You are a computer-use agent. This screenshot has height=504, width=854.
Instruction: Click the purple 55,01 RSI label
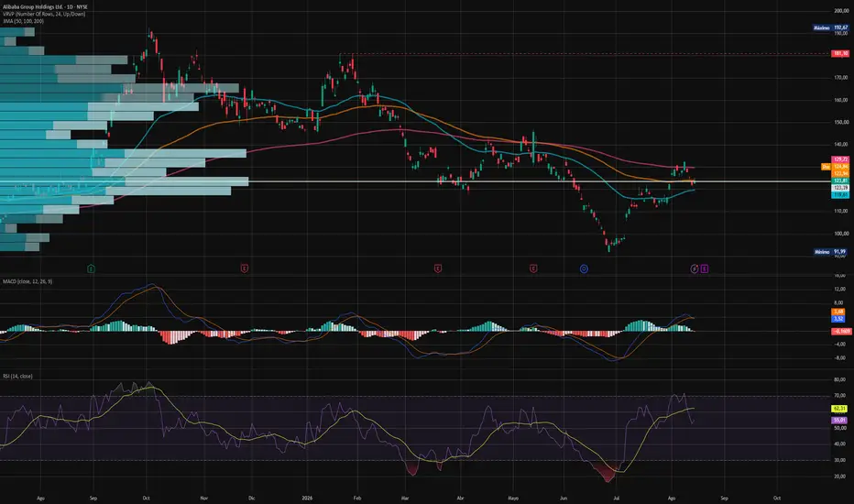[839, 420]
